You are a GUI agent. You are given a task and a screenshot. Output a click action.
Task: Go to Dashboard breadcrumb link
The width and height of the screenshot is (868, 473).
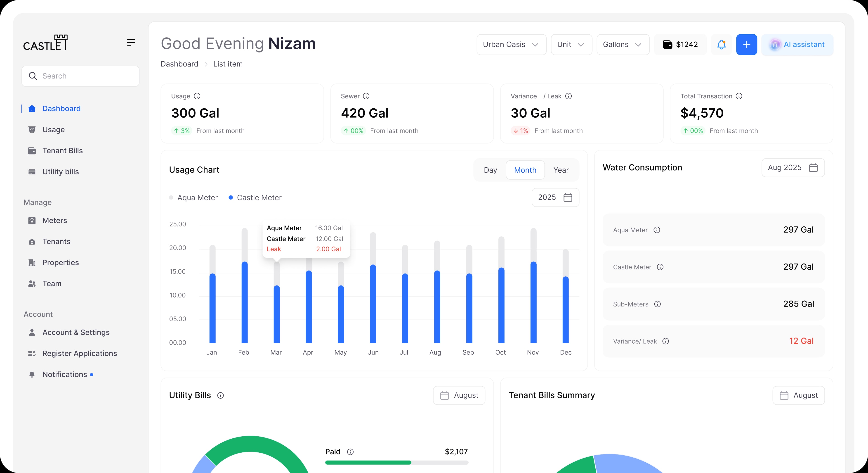click(x=179, y=64)
